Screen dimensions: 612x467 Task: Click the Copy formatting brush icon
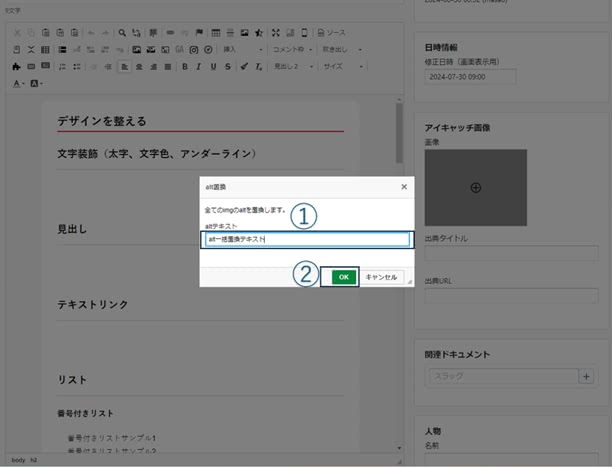pyautogui.click(x=244, y=67)
